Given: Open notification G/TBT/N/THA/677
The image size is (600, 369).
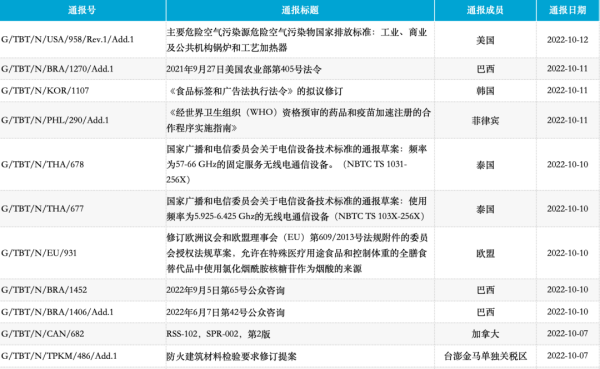Looking at the screenshot, I should point(42,209).
